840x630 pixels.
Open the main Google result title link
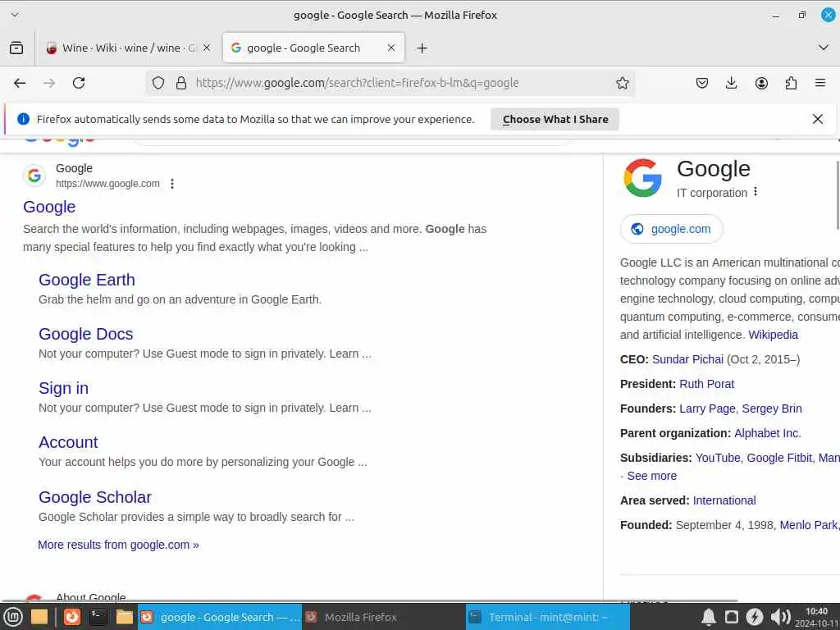(x=49, y=207)
